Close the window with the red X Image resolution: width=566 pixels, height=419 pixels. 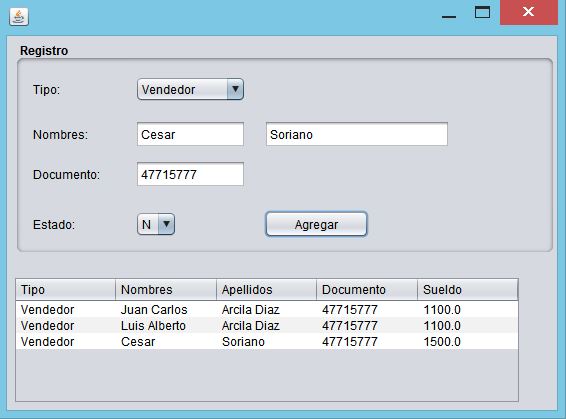(528, 12)
